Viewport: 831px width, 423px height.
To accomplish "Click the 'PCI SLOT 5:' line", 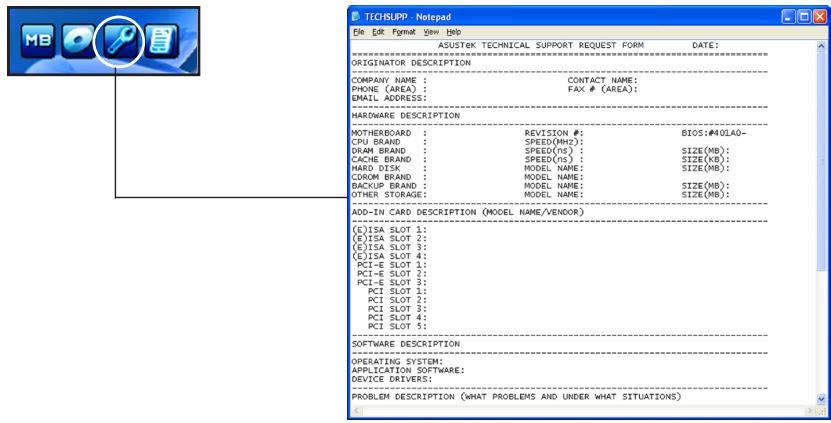I will pyautogui.click(x=397, y=327).
